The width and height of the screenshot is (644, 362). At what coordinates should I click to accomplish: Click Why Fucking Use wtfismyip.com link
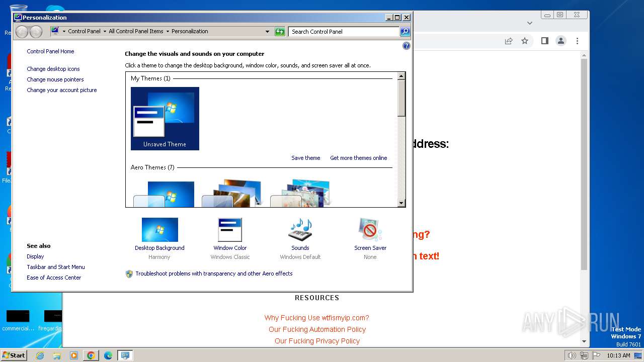coord(317,318)
